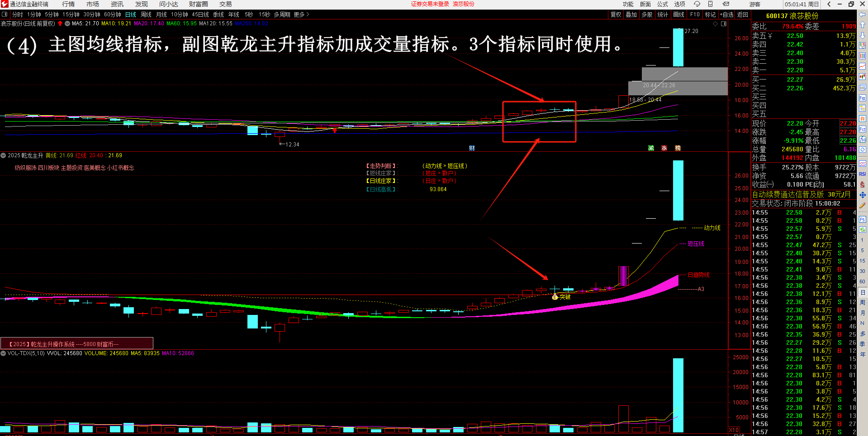Open the 资讯 menu
The image size is (868, 436).
pos(117,4)
